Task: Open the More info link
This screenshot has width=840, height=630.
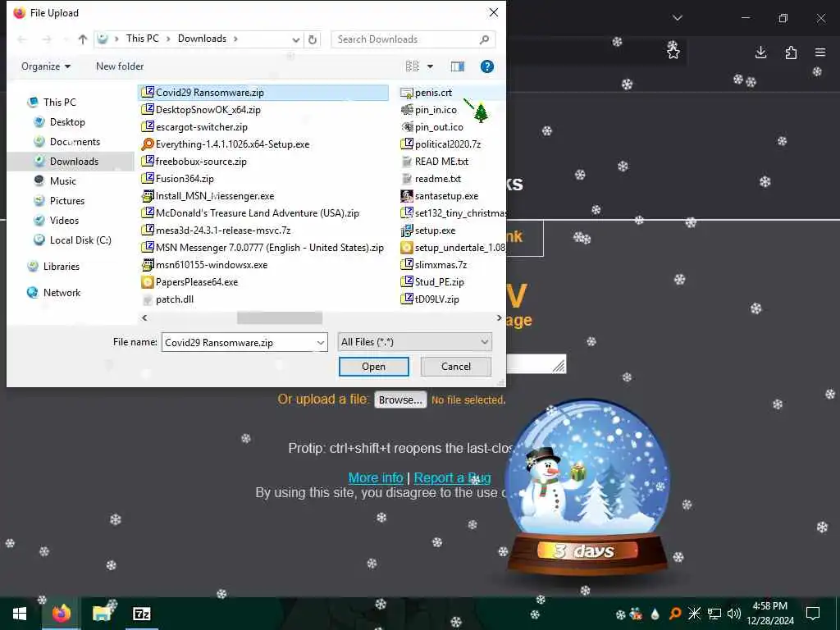Action: pos(376,477)
